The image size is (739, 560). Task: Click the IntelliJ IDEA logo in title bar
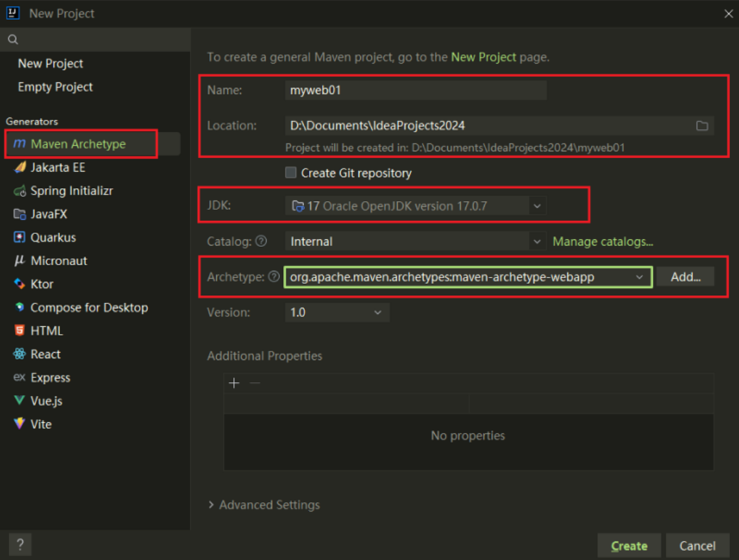point(13,13)
